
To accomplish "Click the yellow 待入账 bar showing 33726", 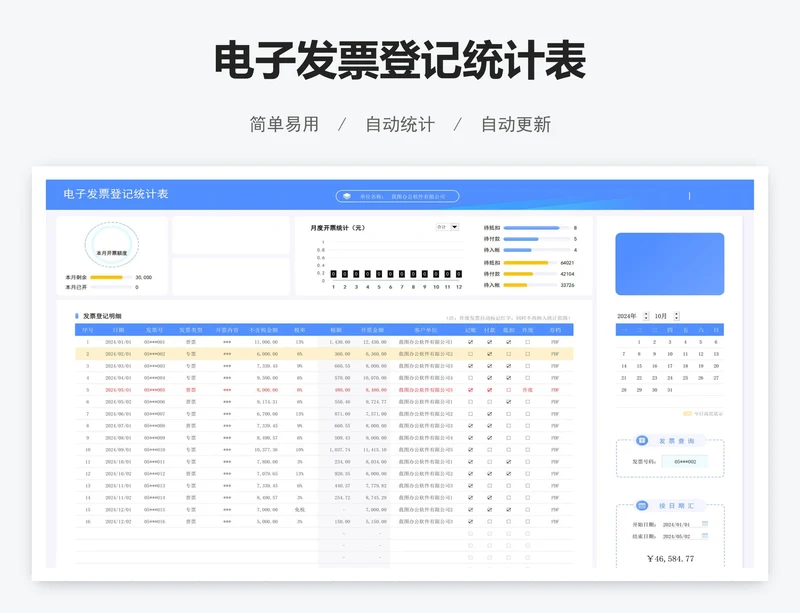I will point(515,285).
